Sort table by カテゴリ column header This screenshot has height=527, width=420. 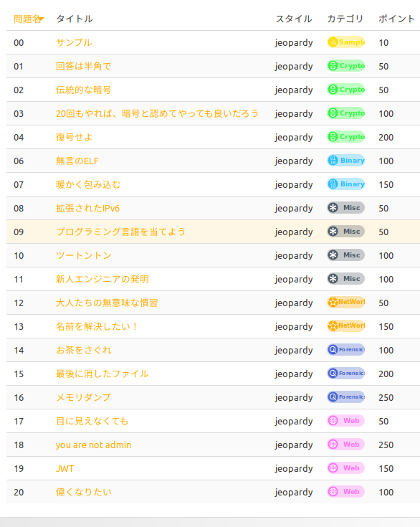[345, 19]
